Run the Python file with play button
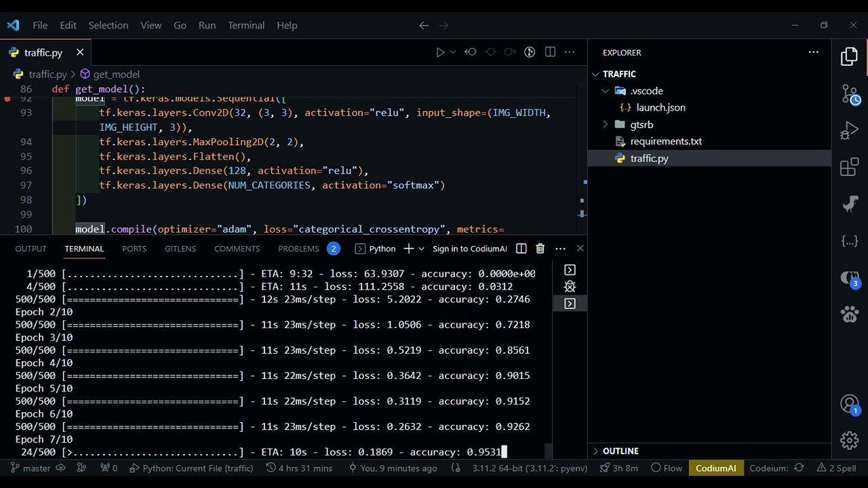Screen dimensions: 868x488 point(440,52)
